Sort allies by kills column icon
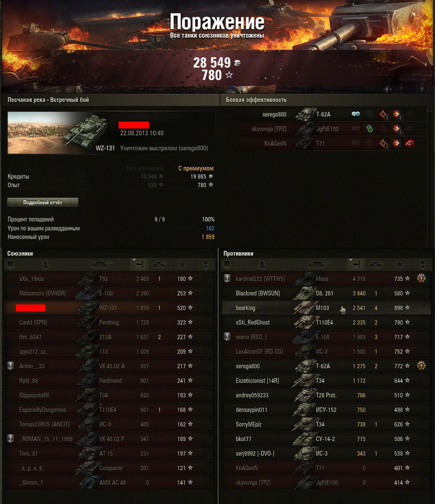 point(159,264)
